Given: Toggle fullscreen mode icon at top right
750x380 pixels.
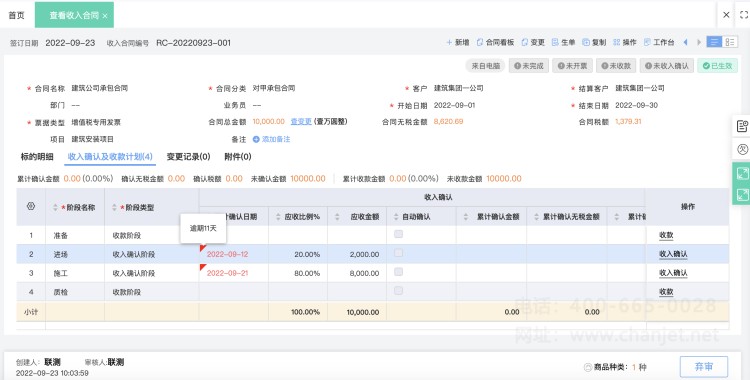Looking at the screenshot, I should [744, 15].
